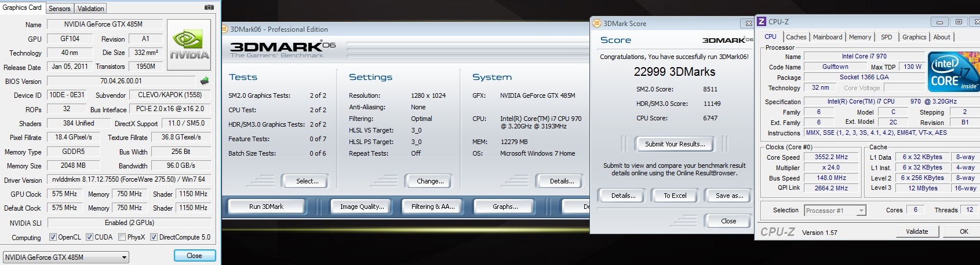
Task: Click the Save as... button
Action: click(728, 196)
